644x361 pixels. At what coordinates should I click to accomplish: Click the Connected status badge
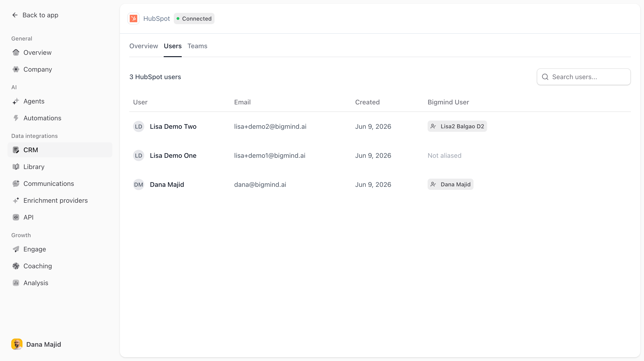pos(194,18)
